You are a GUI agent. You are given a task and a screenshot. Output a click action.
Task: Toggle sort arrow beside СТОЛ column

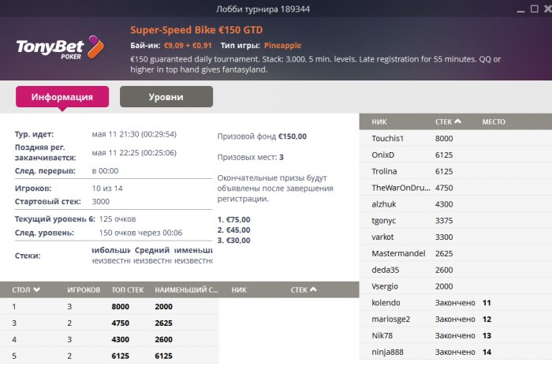37,289
